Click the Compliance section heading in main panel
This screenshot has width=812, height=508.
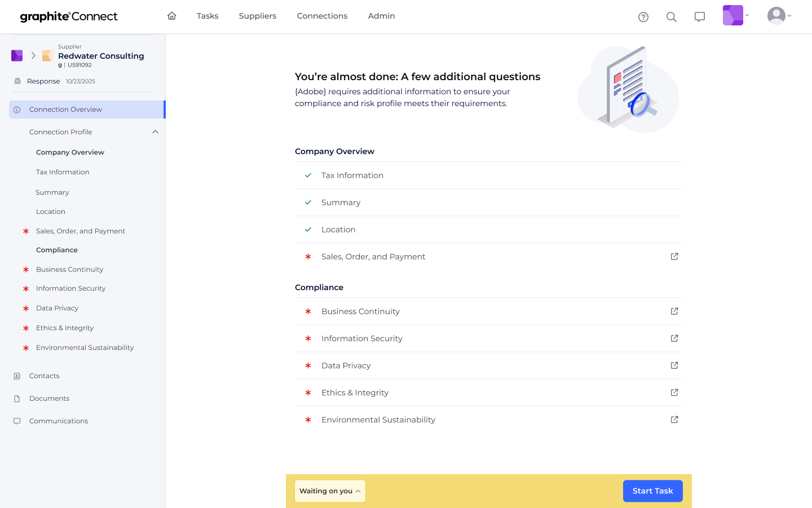tap(319, 287)
